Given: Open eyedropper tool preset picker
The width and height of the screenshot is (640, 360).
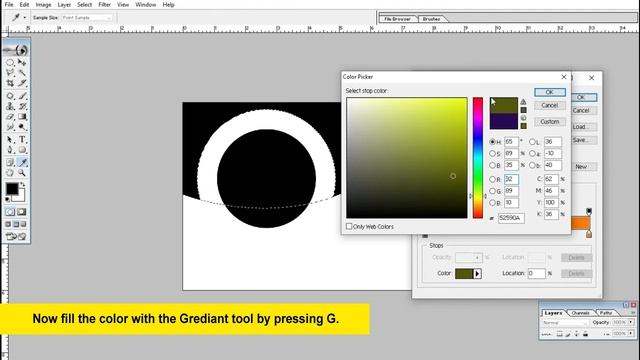Looking at the screenshot, I should tap(24, 18).
